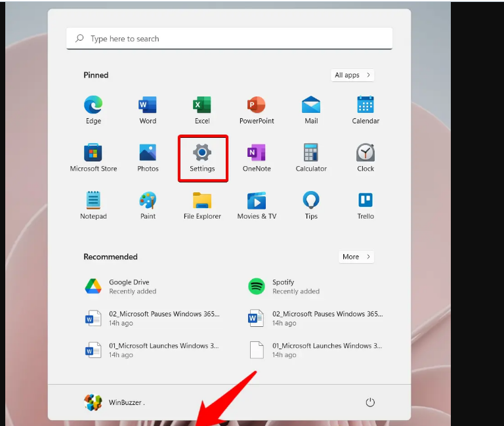The height and width of the screenshot is (426, 504).
Task: Launch PowerPoint pinned app
Action: (x=257, y=110)
